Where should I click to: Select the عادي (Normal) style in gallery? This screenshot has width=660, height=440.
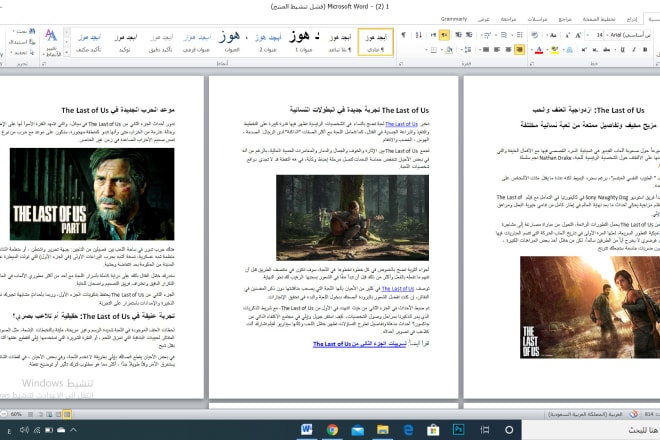(x=375, y=42)
